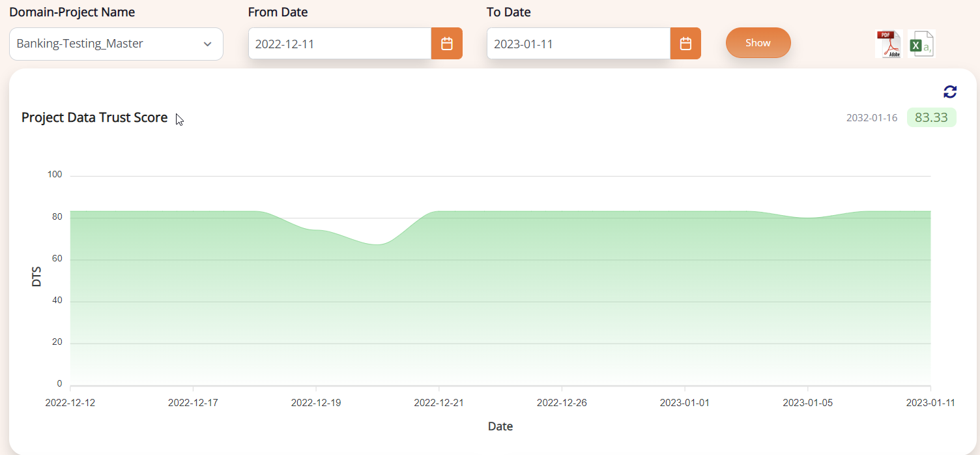Click the 100 y-axis value
This screenshot has height=455, width=980.
pos(55,175)
